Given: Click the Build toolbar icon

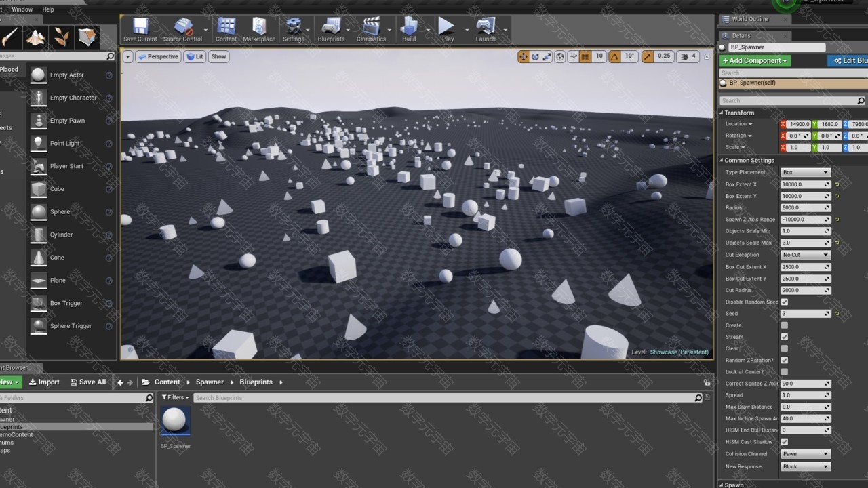Looking at the screenshot, I should [x=409, y=30].
